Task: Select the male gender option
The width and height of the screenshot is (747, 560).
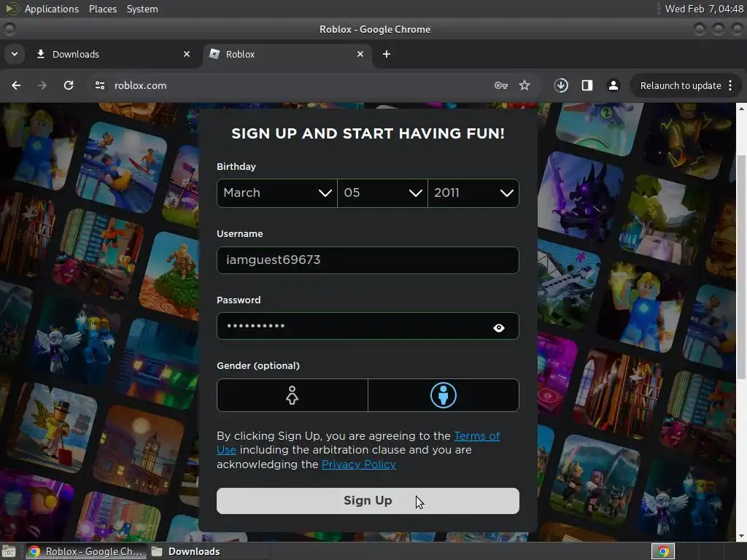Action: click(x=444, y=395)
